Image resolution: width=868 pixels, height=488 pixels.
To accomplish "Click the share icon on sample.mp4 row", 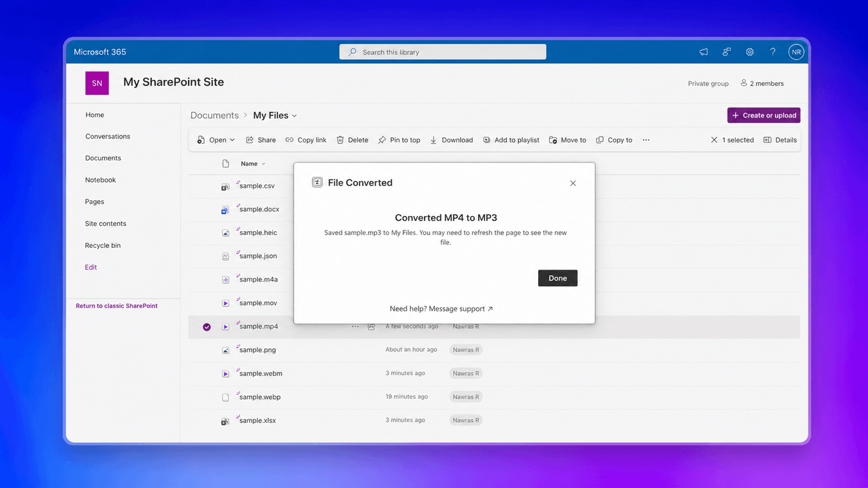I will [371, 327].
